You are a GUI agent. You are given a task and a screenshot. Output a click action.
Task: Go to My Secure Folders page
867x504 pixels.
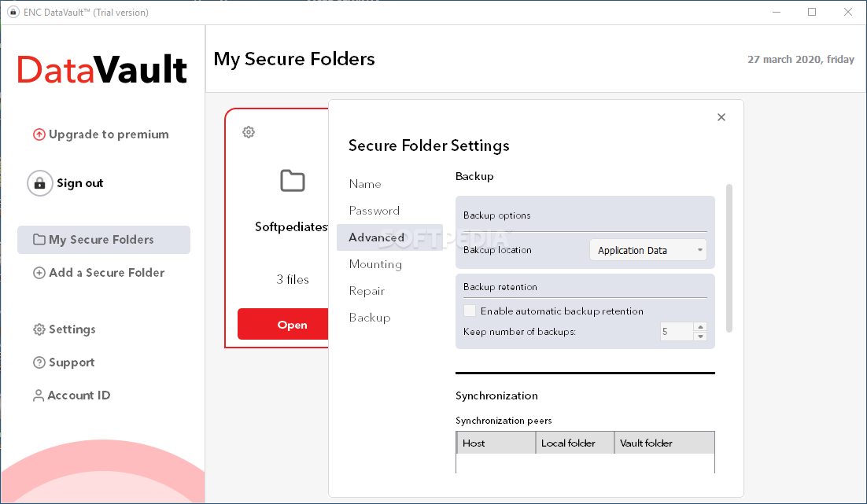[x=104, y=240]
